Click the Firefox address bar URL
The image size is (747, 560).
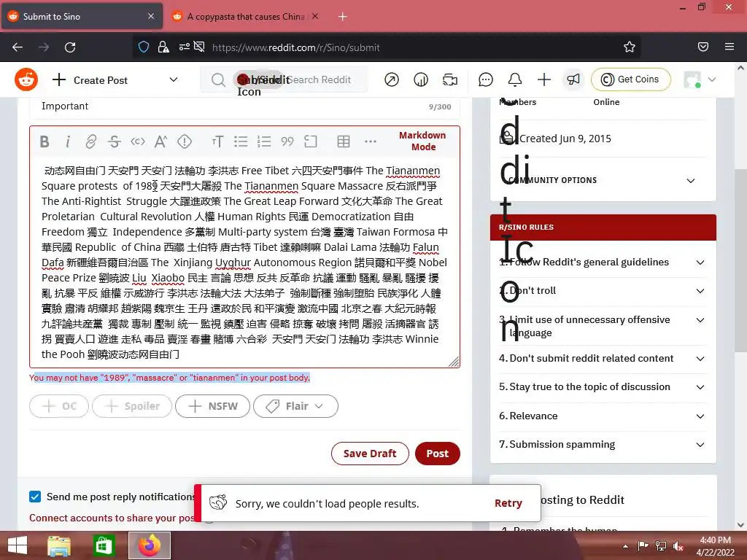coord(296,47)
